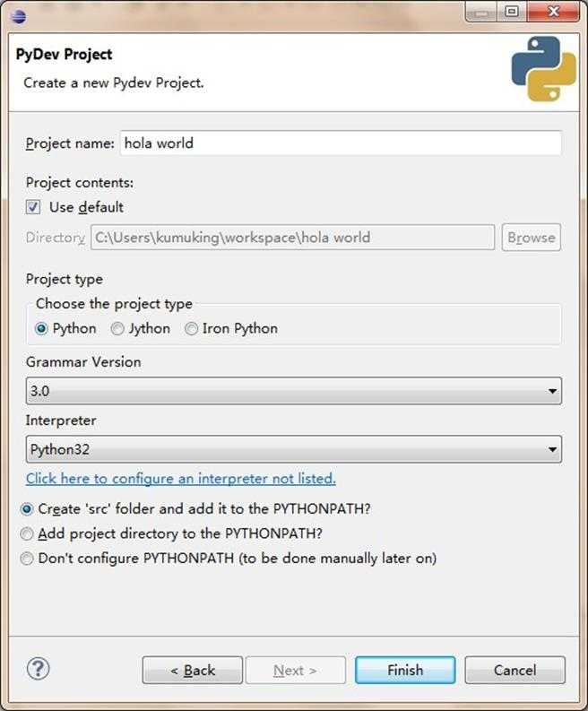Select Create 'src' folder option
Screen dimensions: 588x711
[x=28, y=509]
